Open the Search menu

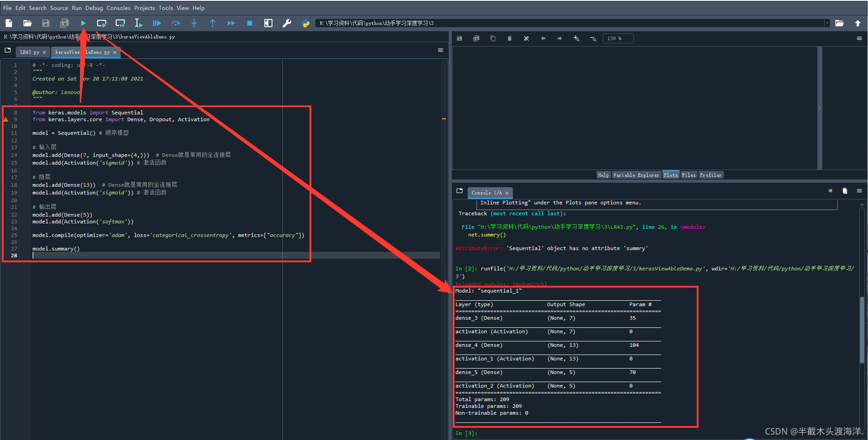38,8
